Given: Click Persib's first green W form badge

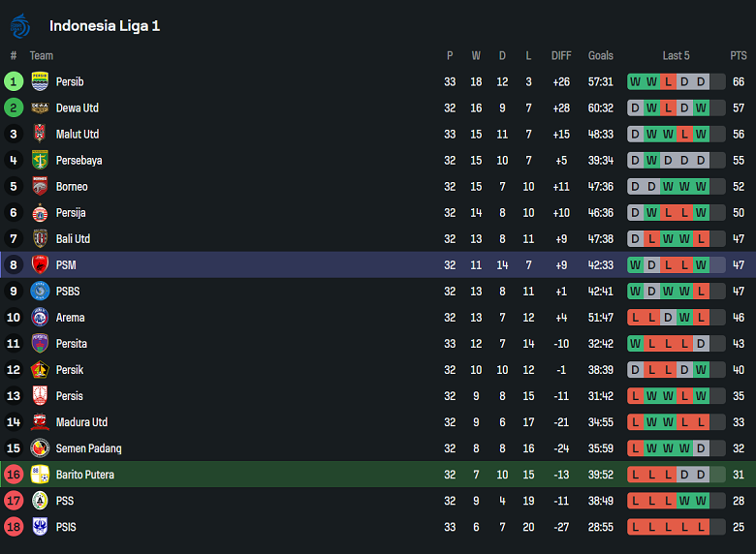Looking at the screenshot, I should coord(635,81).
